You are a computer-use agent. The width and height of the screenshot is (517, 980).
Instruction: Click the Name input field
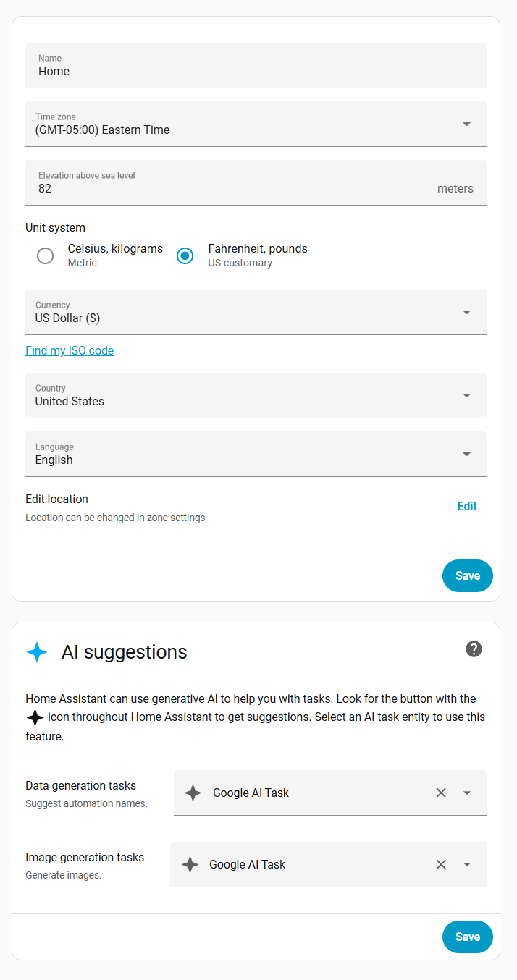[256, 71]
